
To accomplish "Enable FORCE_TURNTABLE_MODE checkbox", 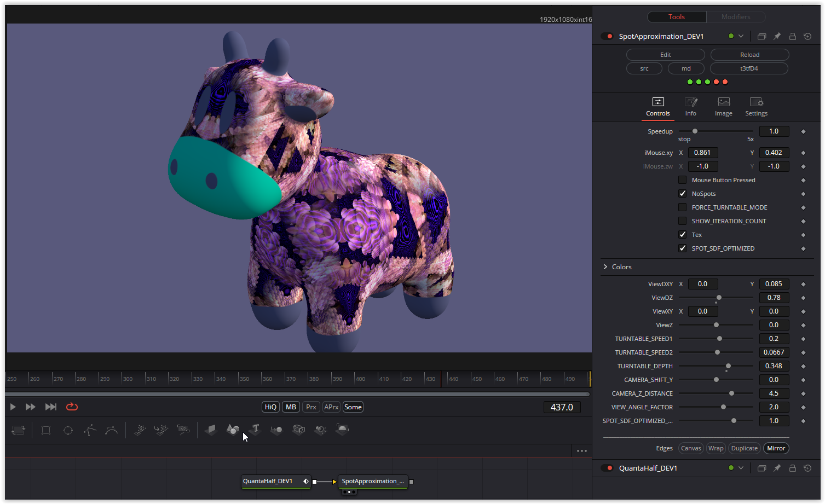I will point(682,207).
